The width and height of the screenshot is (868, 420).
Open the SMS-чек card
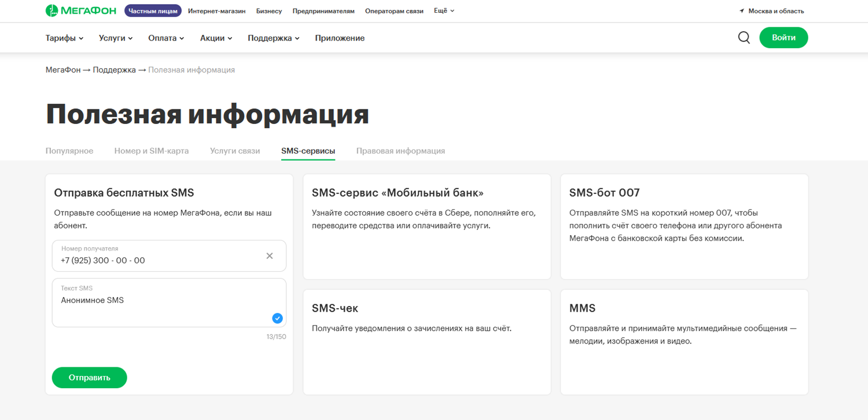(427, 342)
